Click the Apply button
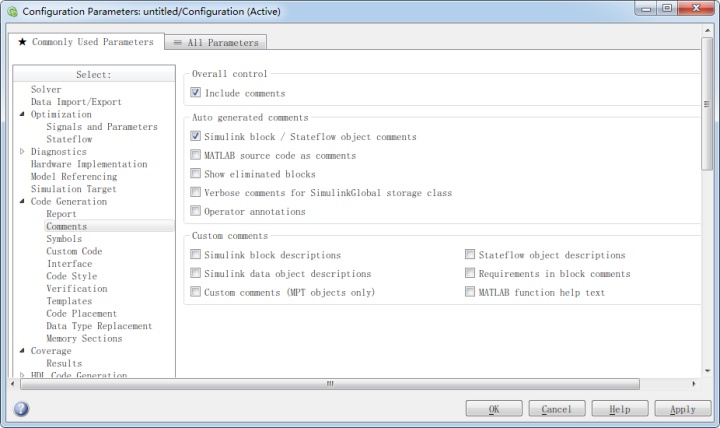Screen dimensions: 720x428 (682, 409)
